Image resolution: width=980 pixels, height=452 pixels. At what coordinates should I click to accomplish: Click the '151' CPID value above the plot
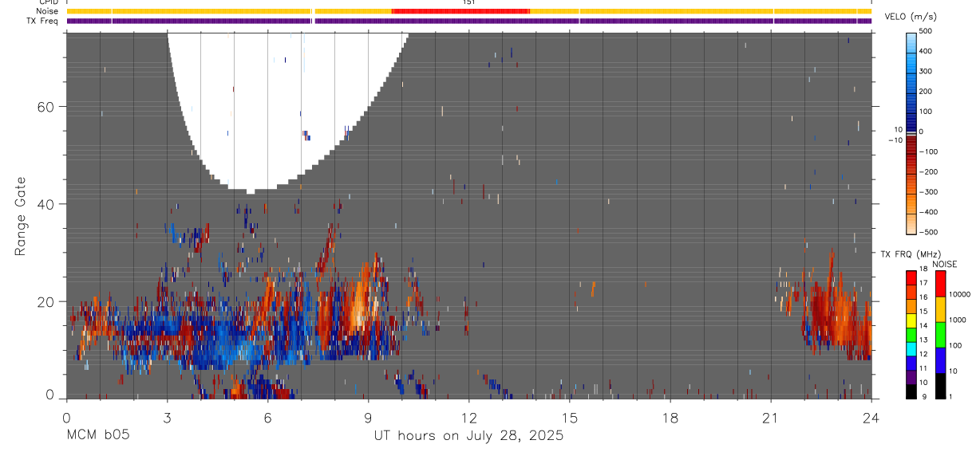point(469,2)
